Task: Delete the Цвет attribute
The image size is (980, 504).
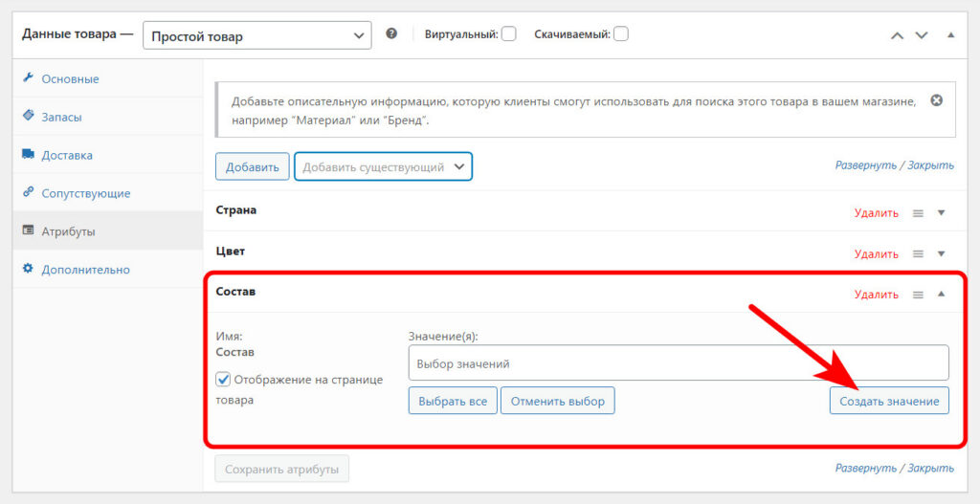Action: click(x=877, y=254)
